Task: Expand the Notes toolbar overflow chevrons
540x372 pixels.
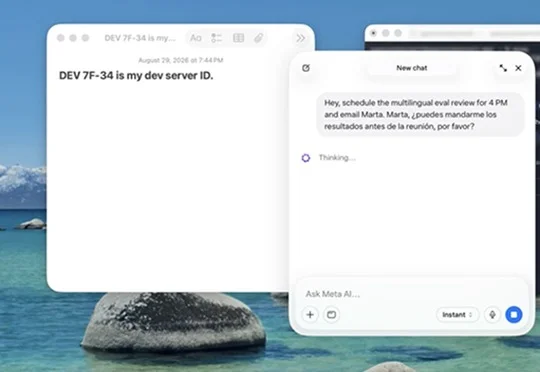Action: [301, 38]
